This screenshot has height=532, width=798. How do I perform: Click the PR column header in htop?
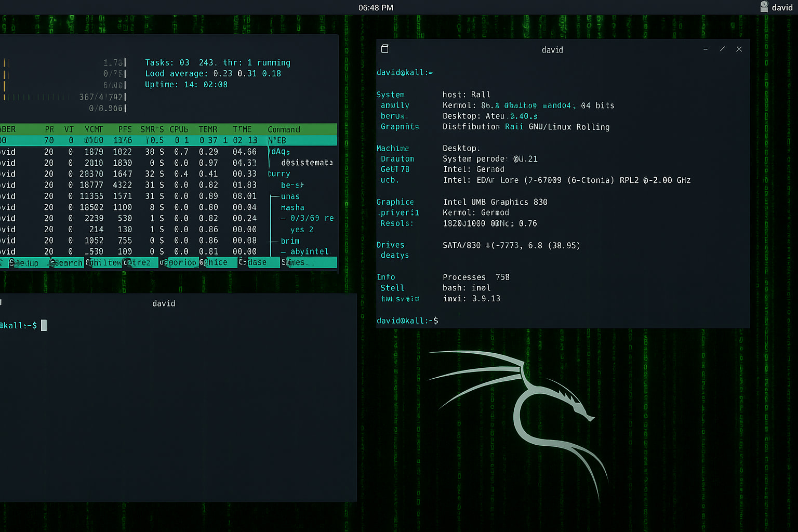(49, 129)
